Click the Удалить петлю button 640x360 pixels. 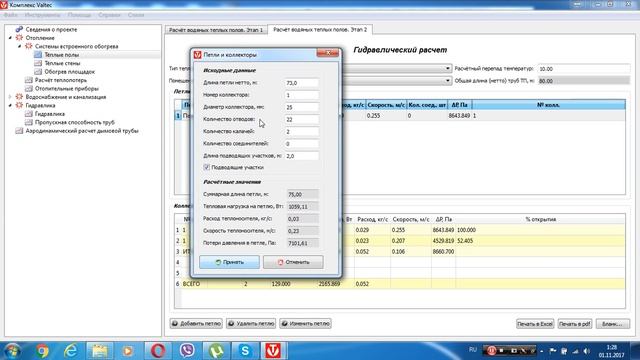[251, 324]
